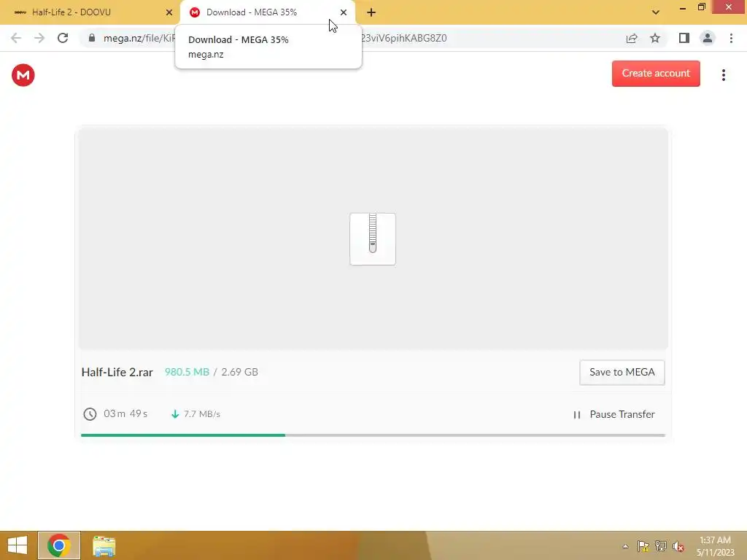The image size is (747, 560).
Task: Show hidden system tray icons
Action: click(x=625, y=546)
